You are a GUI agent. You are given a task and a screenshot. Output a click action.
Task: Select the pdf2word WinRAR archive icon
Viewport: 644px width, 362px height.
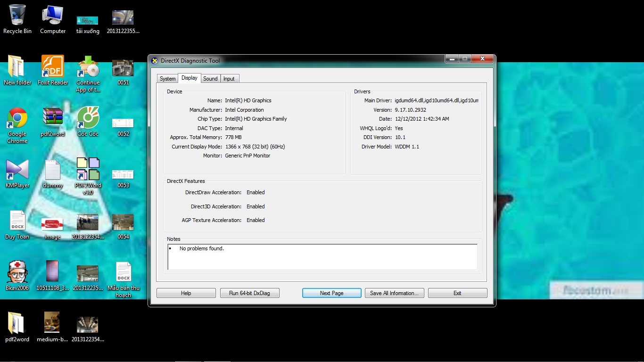[53, 119]
